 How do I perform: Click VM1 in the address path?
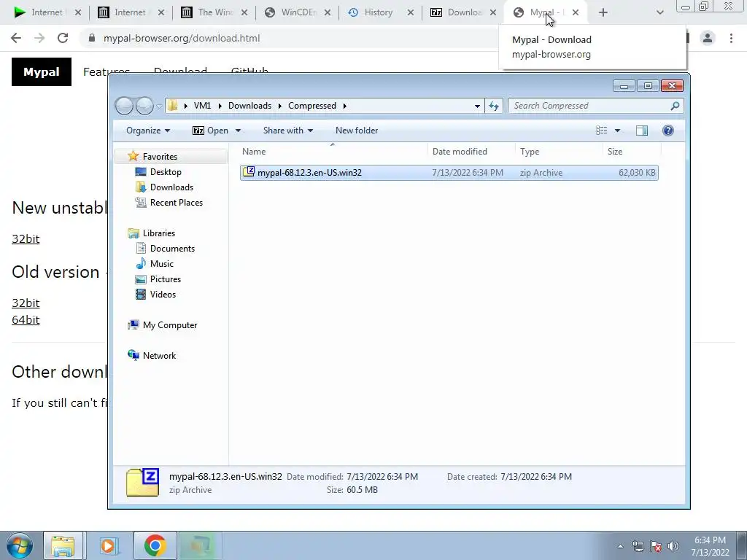point(202,106)
